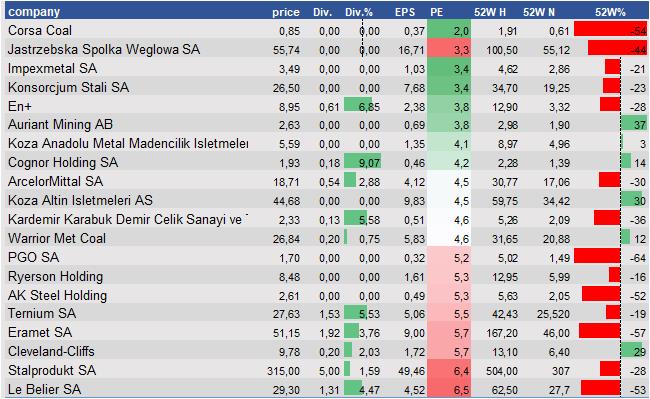This screenshot has width=650, height=399.
Task: Click Le Belier SA red PE cell
Action: pos(449,388)
